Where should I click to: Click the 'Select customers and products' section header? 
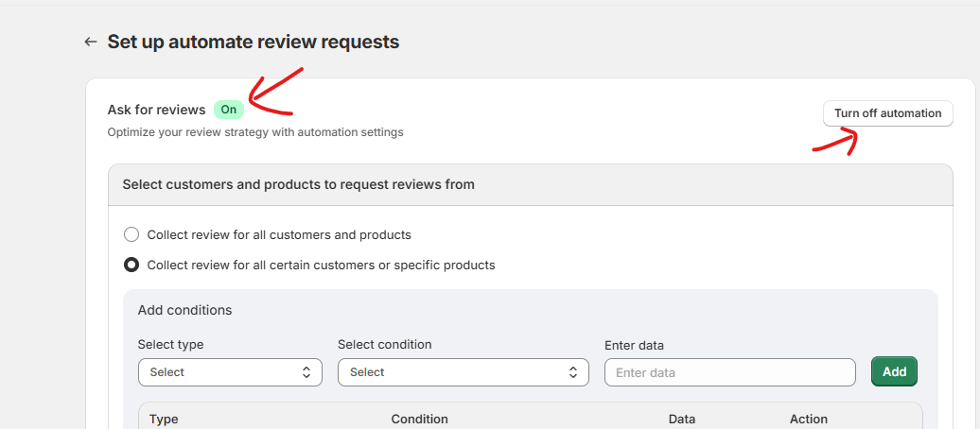[298, 184]
